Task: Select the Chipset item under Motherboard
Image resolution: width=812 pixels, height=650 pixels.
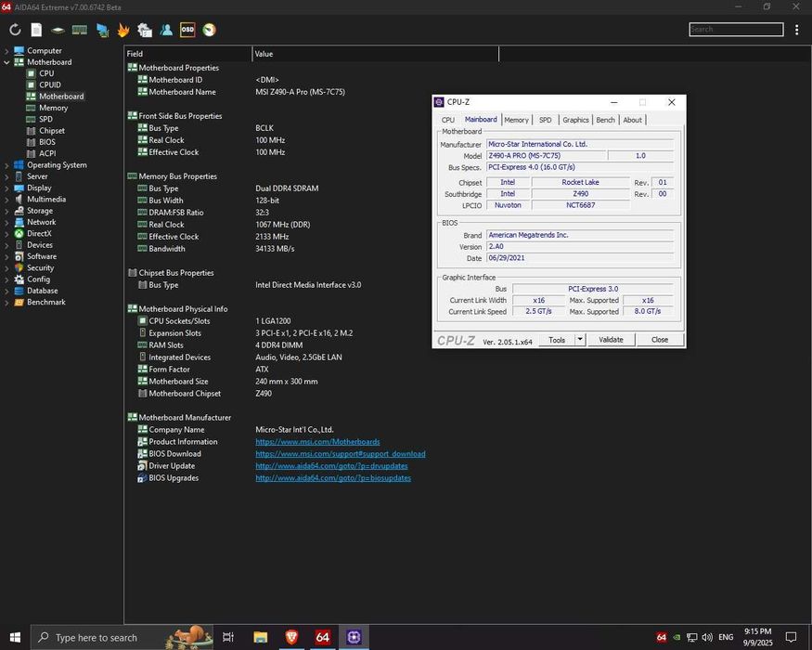Action: (x=52, y=131)
